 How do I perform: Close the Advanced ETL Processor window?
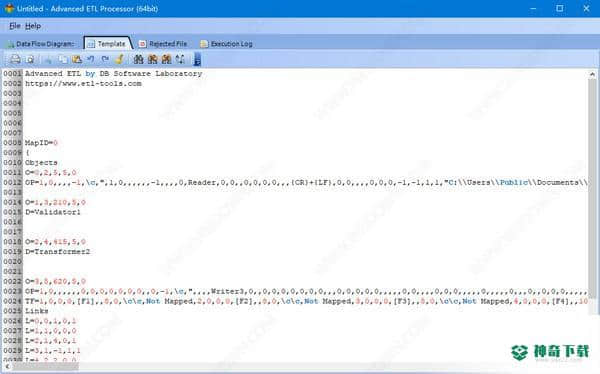586,8
